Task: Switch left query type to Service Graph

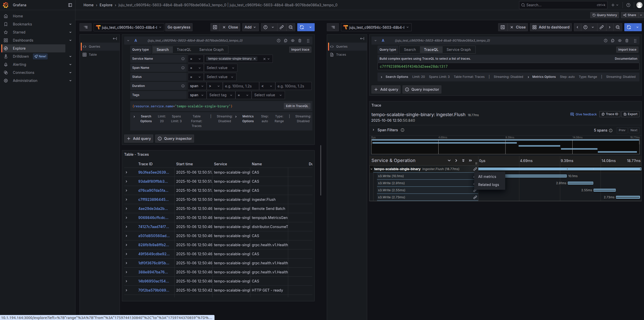Action: pyautogui.click(x=211, y=50)
